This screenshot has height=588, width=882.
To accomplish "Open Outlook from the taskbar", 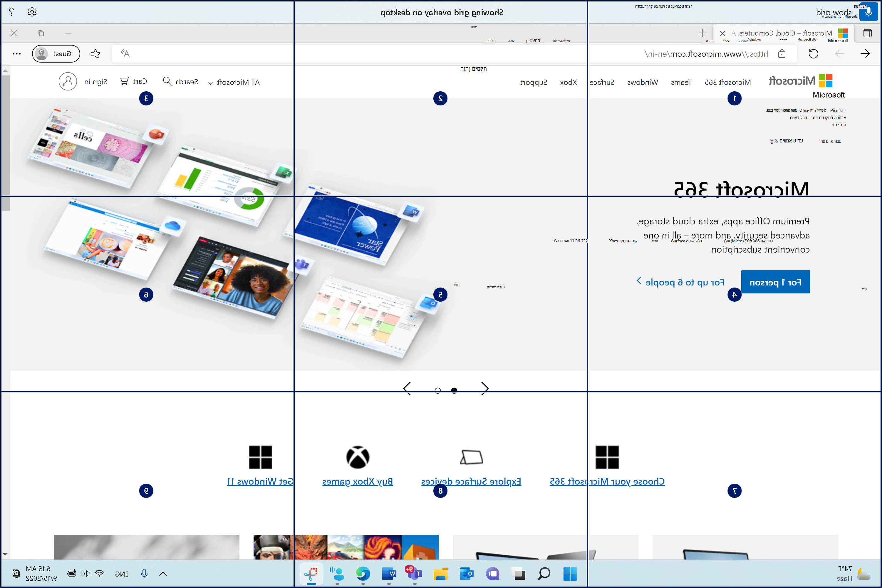I will [466, 574].
